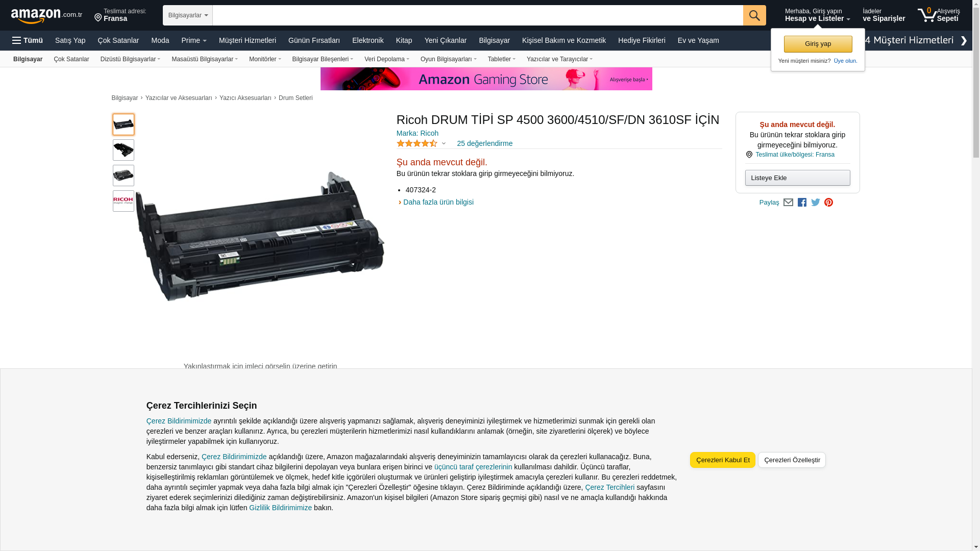Open the Gizlilik Bildirimimize link

pyautogui.click(x=280, y=508)
